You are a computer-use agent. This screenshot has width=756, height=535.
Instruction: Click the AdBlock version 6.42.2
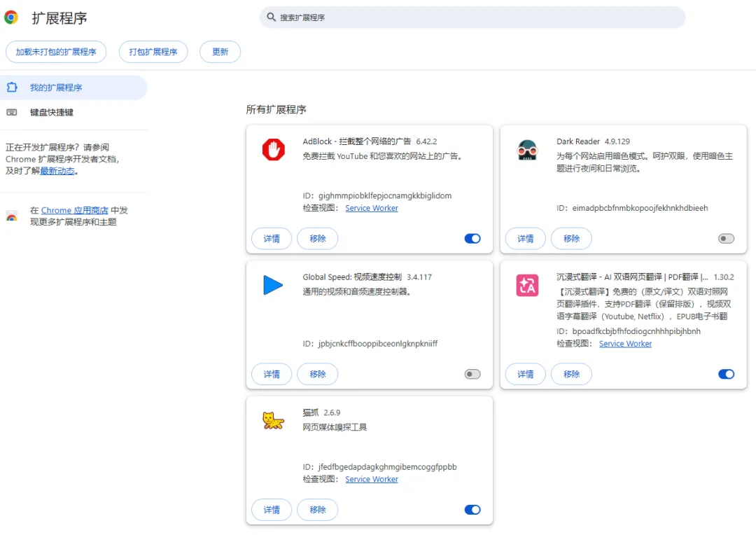click(426, 141)
